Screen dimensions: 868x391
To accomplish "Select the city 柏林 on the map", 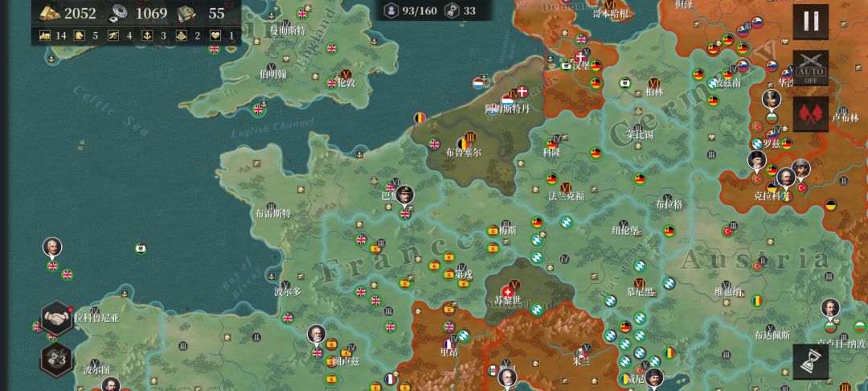I will [x=655, y=92].
